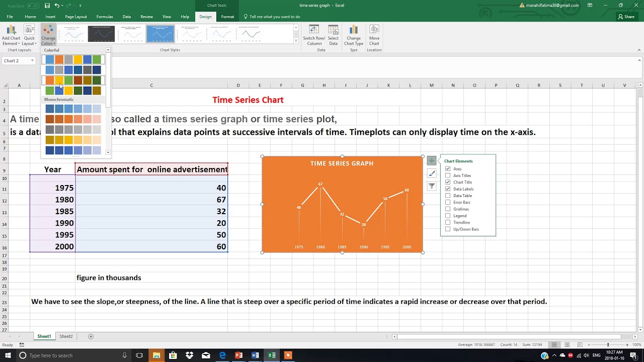Open Word from the Windows taskbar

255,355
